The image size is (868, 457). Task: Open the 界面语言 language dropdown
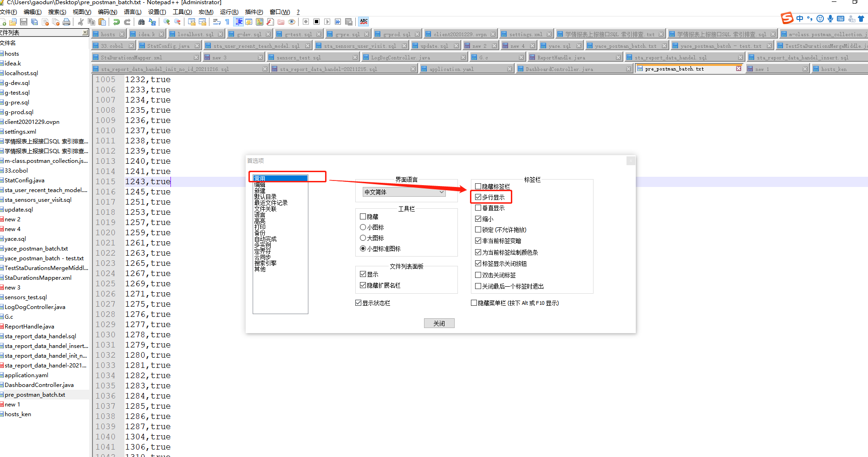point(404,192)
